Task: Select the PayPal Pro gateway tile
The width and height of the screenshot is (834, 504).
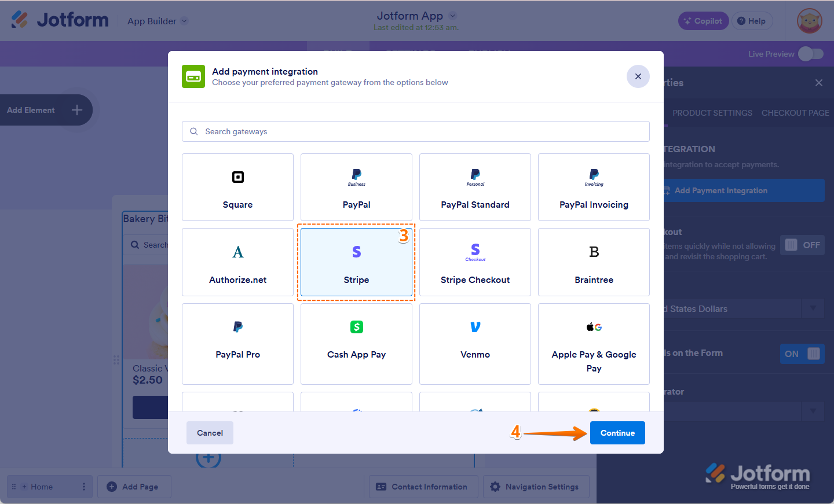Action: (237, 344)
